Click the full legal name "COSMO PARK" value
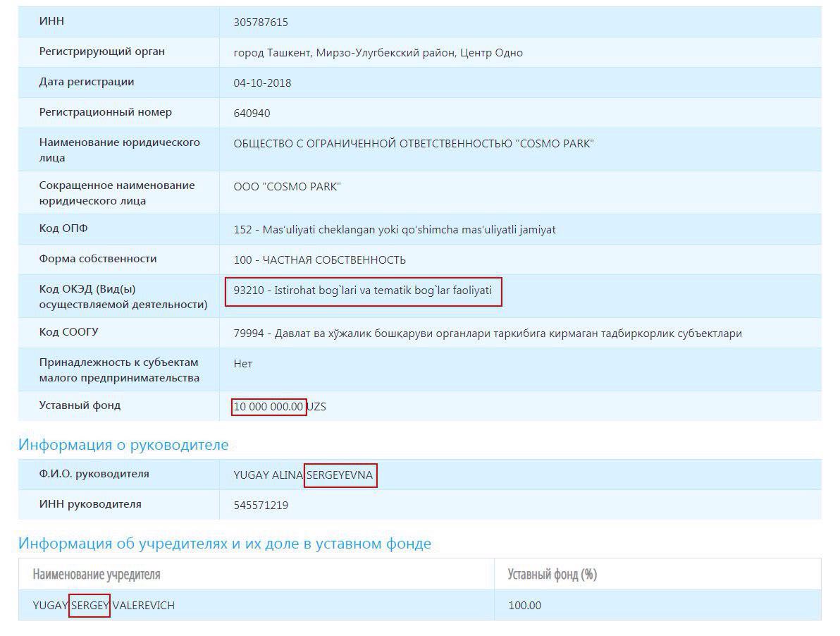 (x=414, y=144)
